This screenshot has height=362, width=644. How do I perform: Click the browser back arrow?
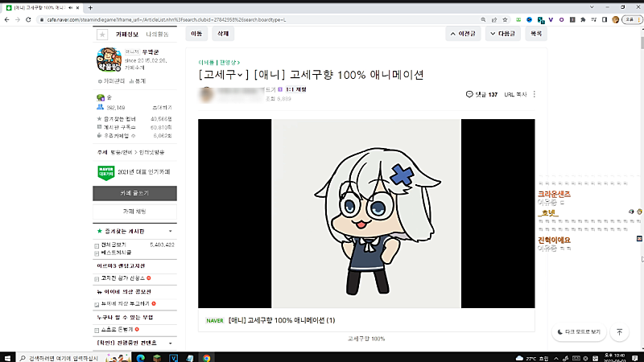[x=7, y=19]
